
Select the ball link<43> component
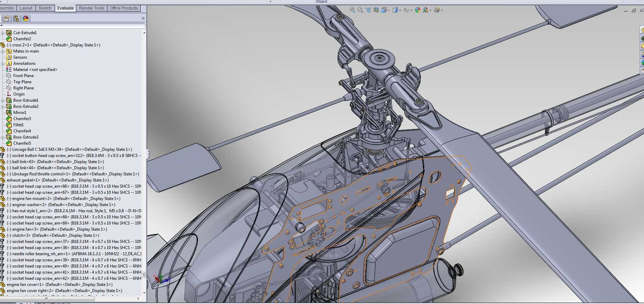55,162
